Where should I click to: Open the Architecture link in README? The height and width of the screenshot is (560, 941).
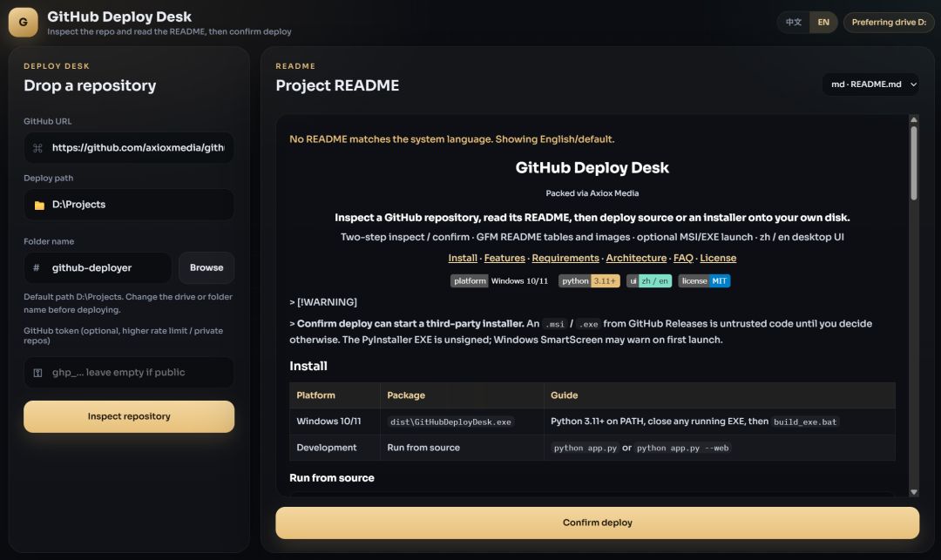(x=636, y=258)
